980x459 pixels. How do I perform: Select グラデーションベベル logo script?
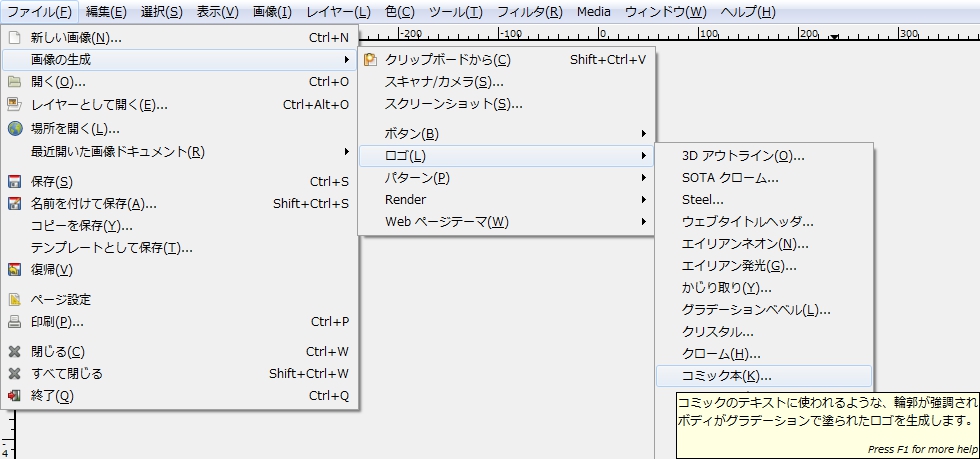764,310
